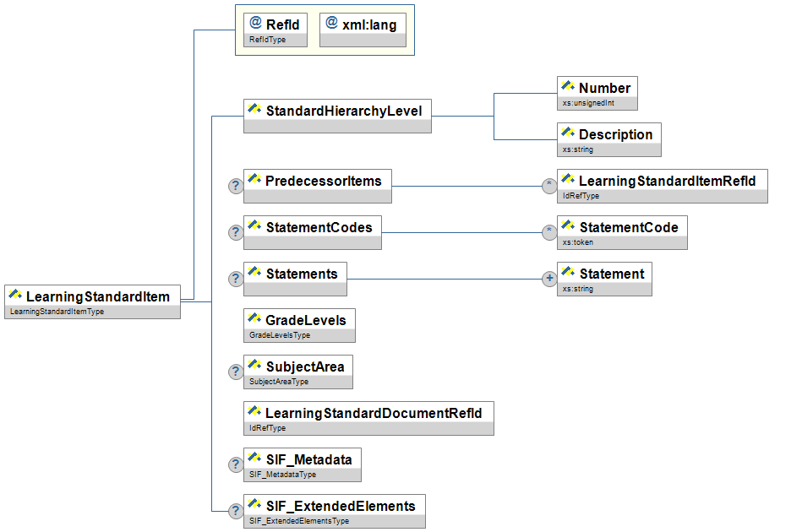Image resolution: width=802 pixels, height=532 pixels.
Task: Select the LearningStandardDocumentRefId element
Action: (368, 413)
